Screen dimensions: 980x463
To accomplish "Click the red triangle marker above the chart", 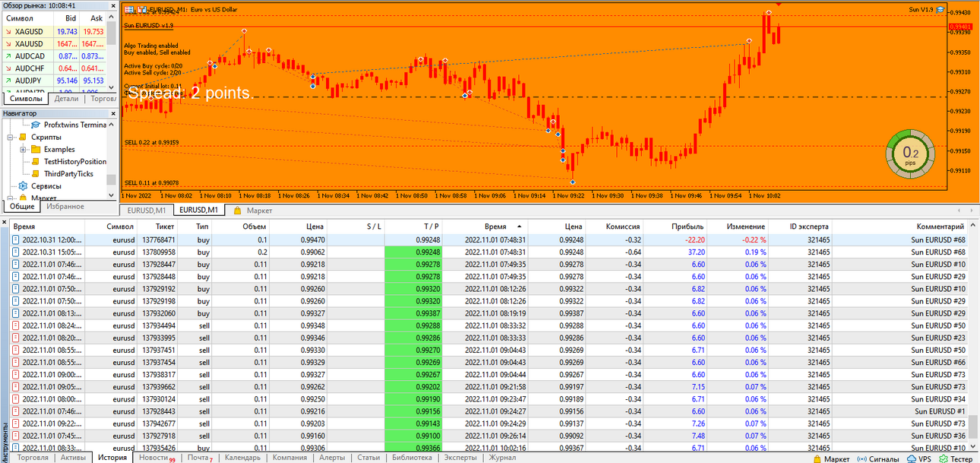I will (779, 5).
